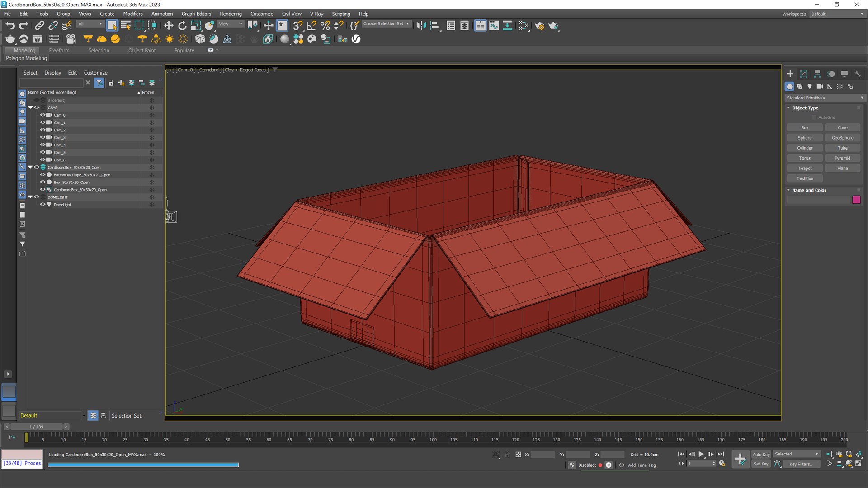Toggle the 3D Snaps icon
The width and height of the screenshot is (868, 488).
coord(297,26)
